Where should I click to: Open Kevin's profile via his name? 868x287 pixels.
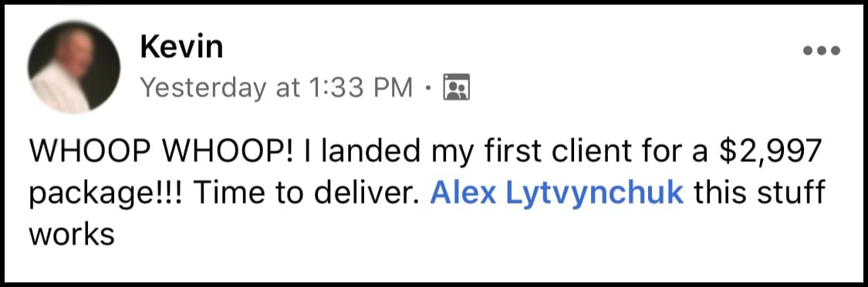point(181,47)
